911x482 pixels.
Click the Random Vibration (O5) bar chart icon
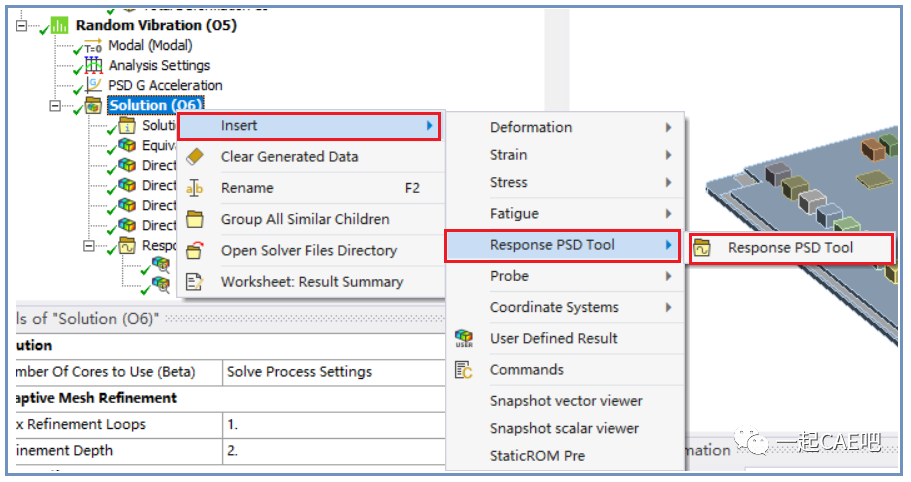[59, 25]
